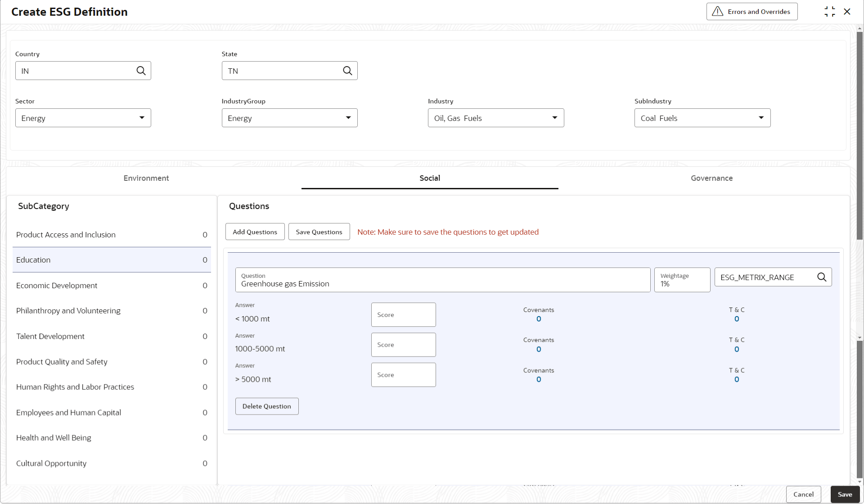Viewport: 864px width, 504px height.
Task: Click the Country field search icon
Action: [x=141, y=71]
